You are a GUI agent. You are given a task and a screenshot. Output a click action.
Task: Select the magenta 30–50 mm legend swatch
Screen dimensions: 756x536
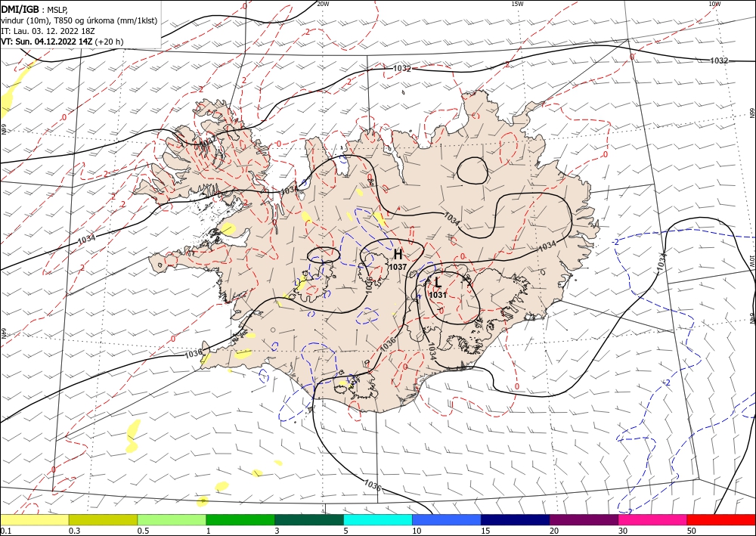[652, 519]
